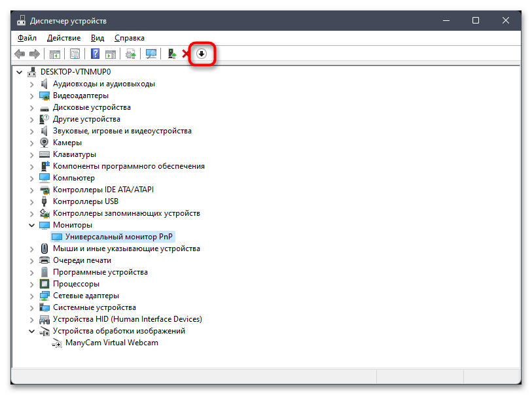Screen dimensions: 532x395
Task: Collapse the DESKTOP-VTNMUP0 root node
Action: (x=20, y=72)
